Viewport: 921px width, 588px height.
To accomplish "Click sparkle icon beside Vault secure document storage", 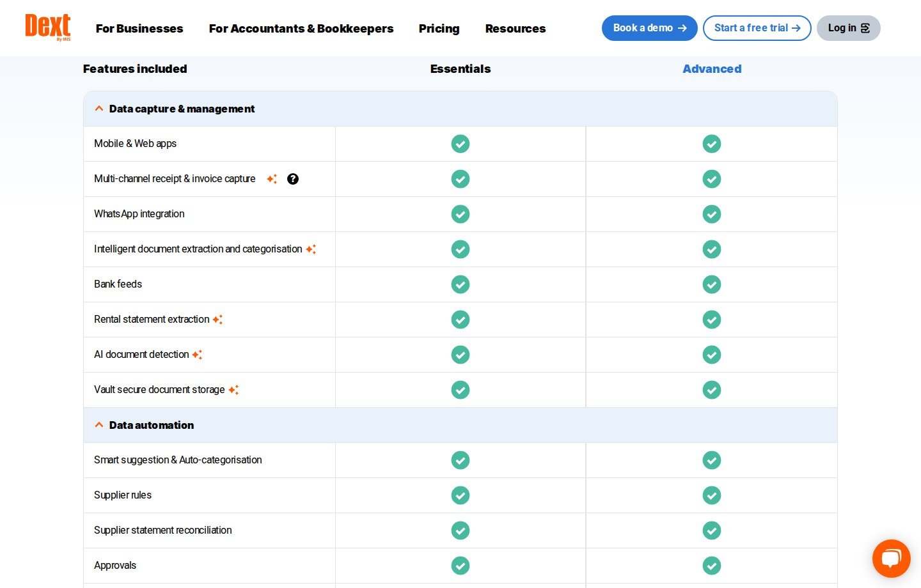I will tap(233, 390).
